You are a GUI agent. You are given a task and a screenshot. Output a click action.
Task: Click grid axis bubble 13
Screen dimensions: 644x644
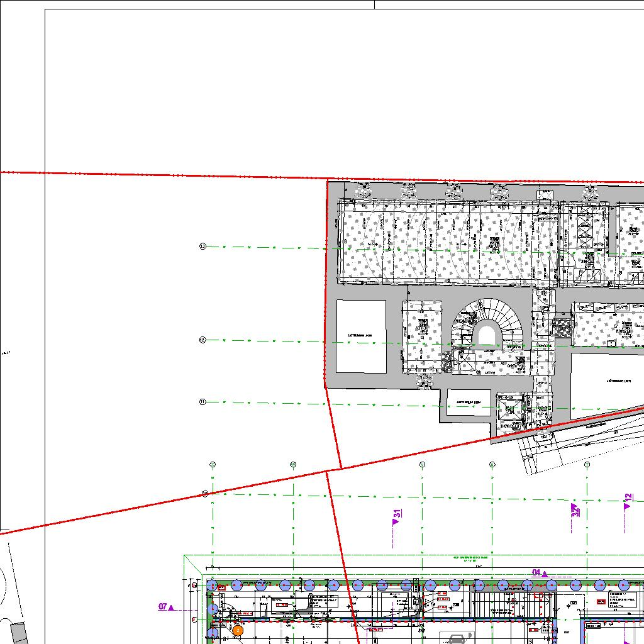tap(203, 247)
